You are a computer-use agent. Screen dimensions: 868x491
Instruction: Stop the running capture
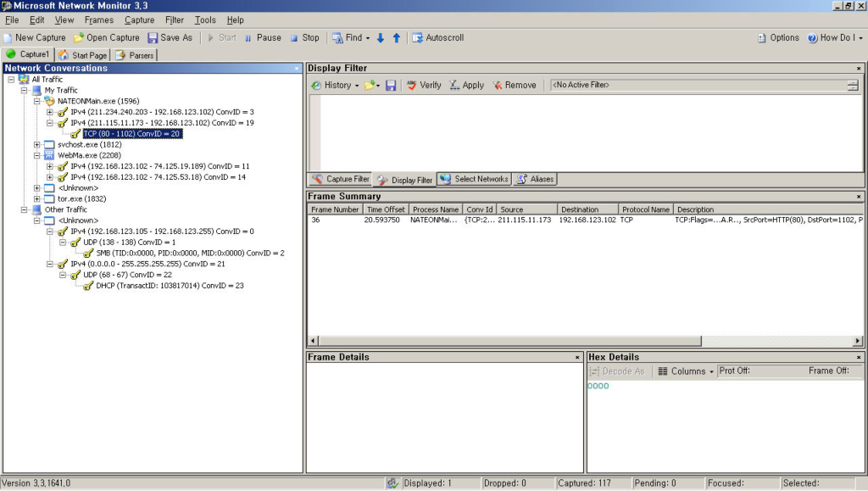pos(305,37)
